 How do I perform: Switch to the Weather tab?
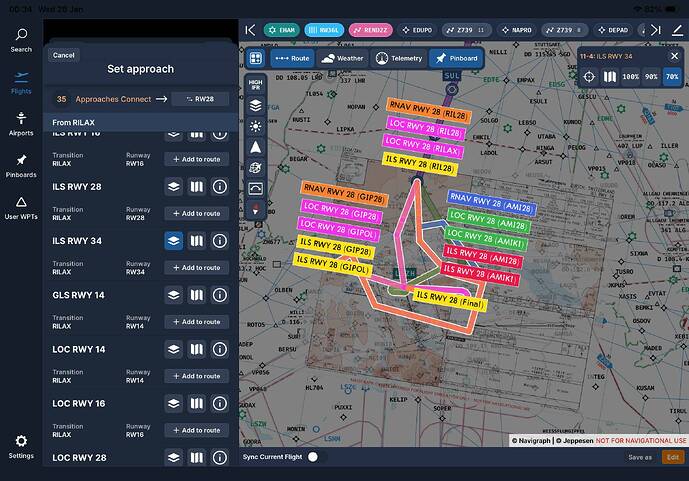pyautogui.click(x=342, y=58)
